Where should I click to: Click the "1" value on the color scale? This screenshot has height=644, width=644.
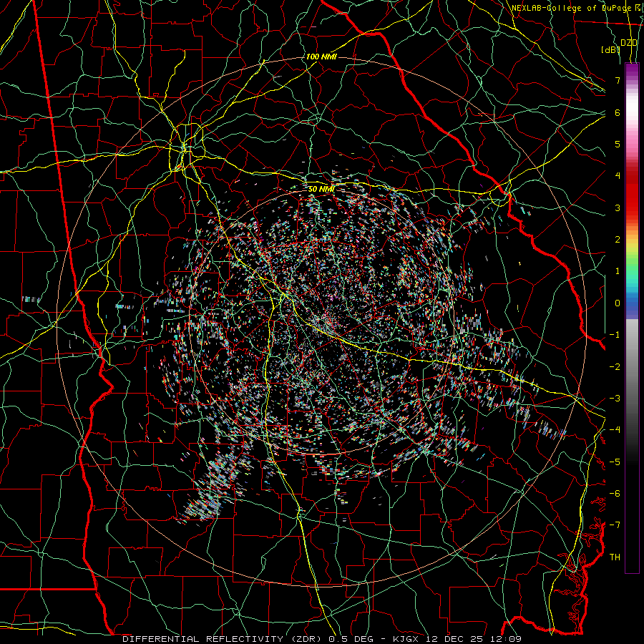[618, 271]
